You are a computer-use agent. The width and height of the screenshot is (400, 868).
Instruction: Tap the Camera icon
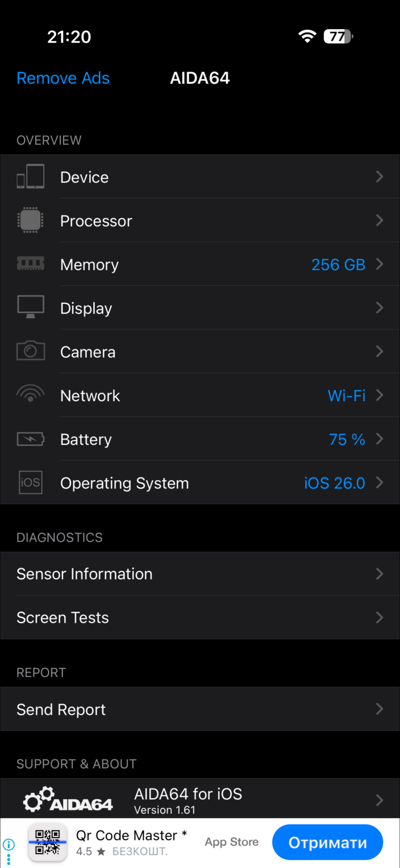click(x=31, y=351)
